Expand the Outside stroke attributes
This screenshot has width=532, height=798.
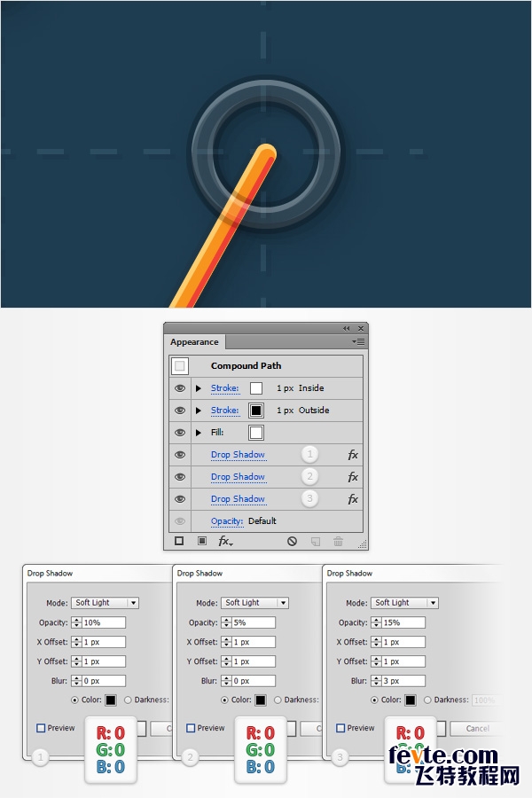coord(199,411)
